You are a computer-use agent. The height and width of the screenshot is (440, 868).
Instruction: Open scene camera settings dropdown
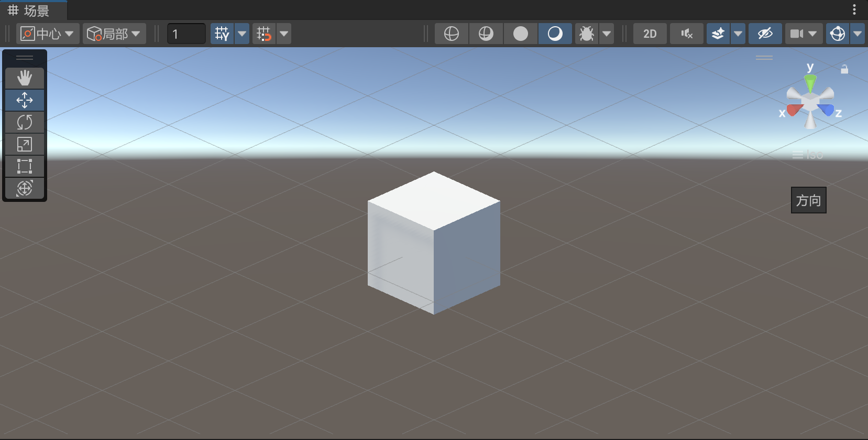point(804,34)
